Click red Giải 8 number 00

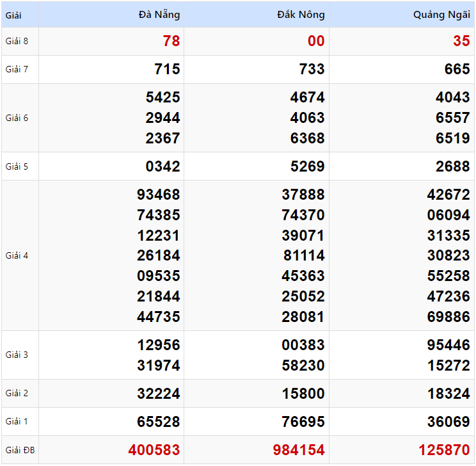click(x=316, y=42)
